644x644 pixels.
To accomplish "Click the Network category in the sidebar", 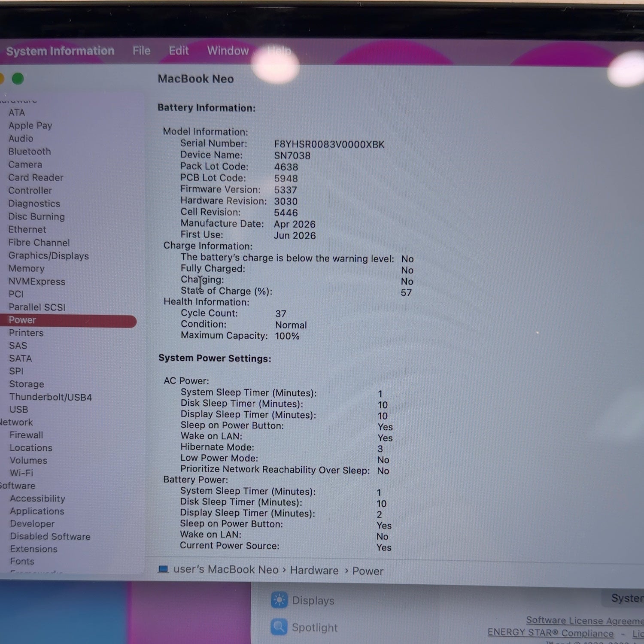I will coord(16,422).
